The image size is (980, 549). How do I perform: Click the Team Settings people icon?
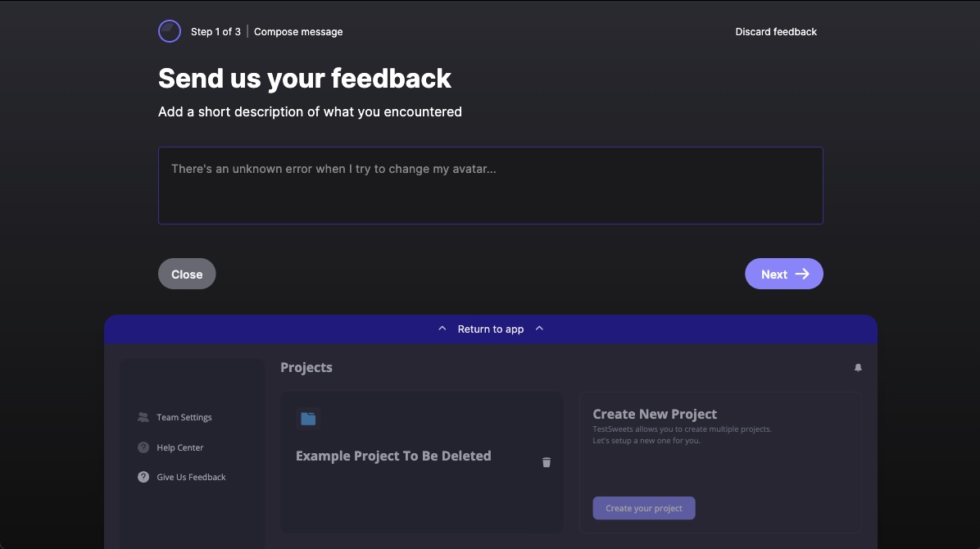[143, 417]
